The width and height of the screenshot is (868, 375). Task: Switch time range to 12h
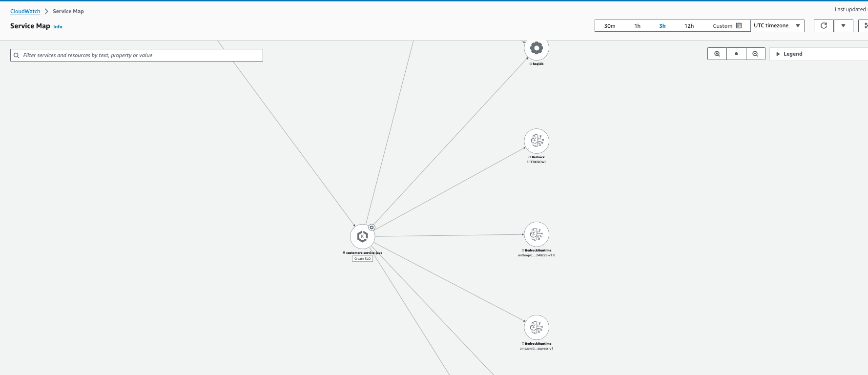[689, 26]
